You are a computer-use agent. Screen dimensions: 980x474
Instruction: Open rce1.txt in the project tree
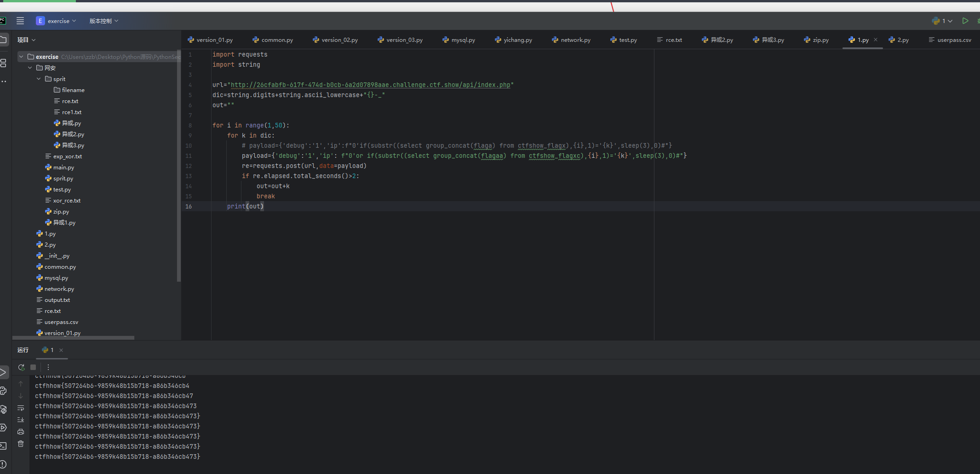(68, 112)
